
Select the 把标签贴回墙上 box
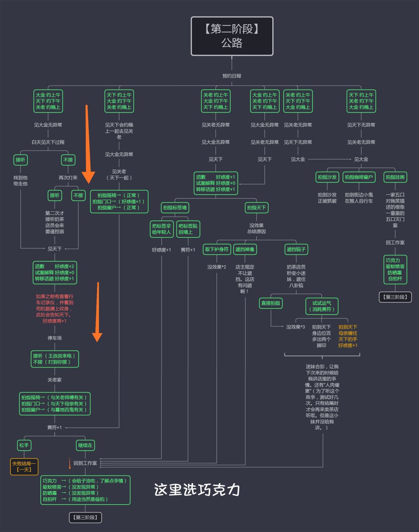[188, 229]
